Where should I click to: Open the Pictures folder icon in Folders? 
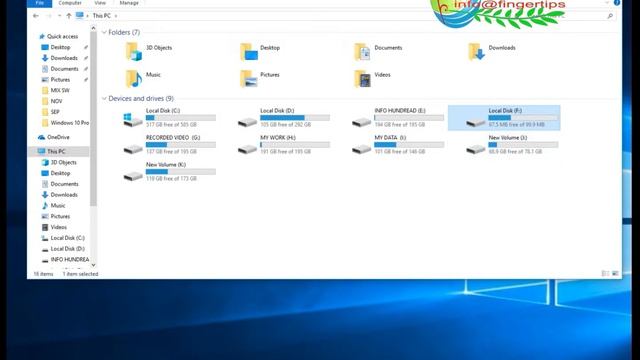(249, 79)
